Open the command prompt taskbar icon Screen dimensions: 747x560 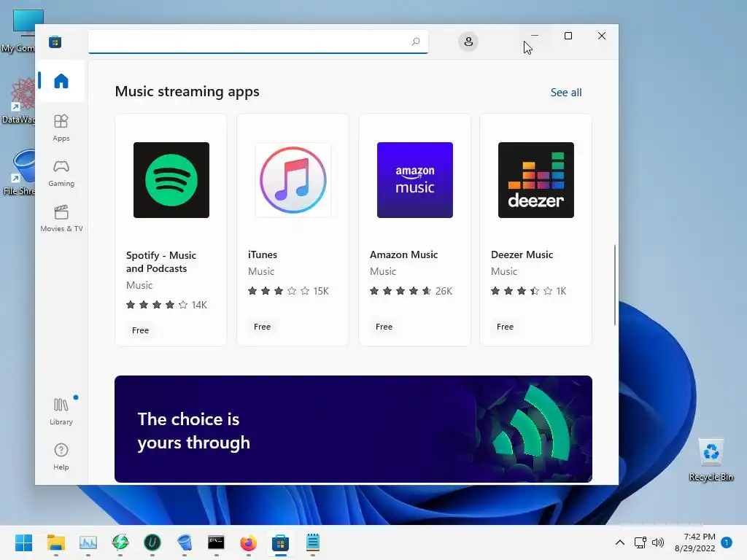216,542
